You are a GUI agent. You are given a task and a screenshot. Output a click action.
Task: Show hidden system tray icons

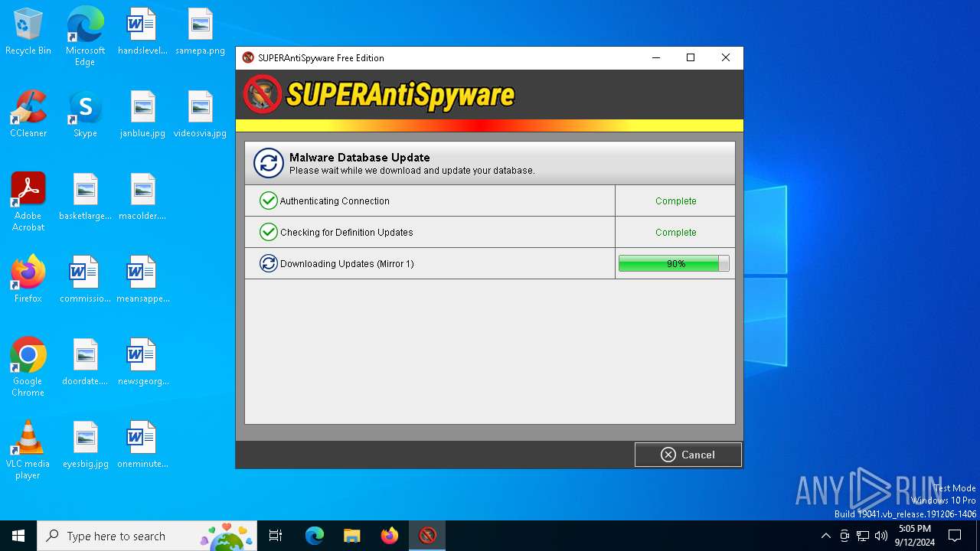point(825,536)
